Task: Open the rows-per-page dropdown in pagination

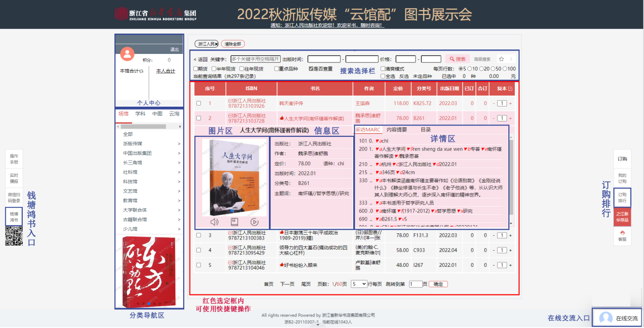Action: click(x=359, y=284)
